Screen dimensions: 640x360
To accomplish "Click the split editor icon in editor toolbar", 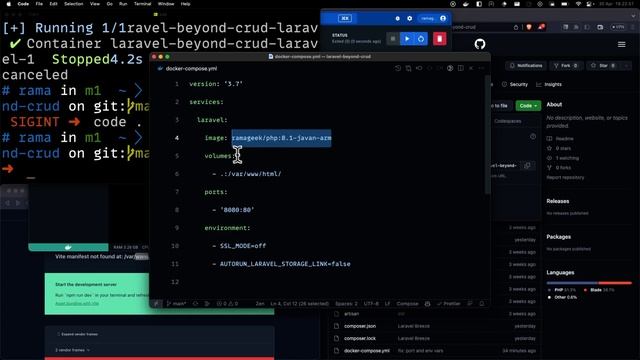I will (x=460, y=68).
